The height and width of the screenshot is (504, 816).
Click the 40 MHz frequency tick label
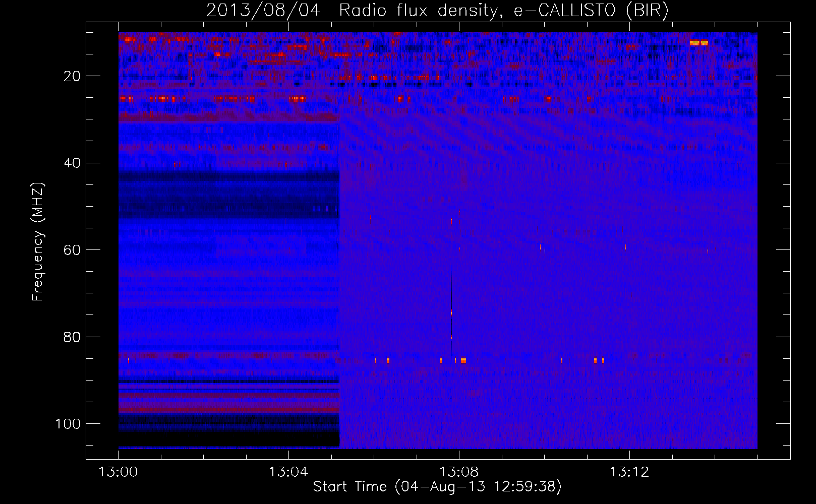point(72,163)
